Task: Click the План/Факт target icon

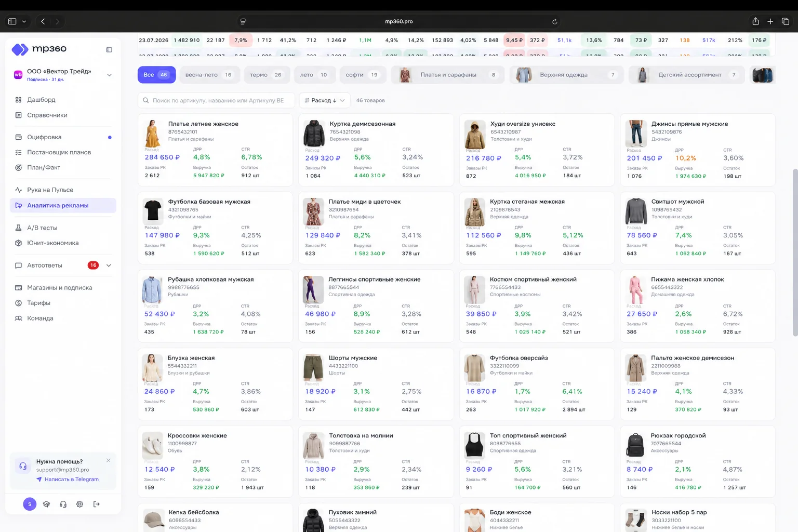Action: [x=19, y=167]
